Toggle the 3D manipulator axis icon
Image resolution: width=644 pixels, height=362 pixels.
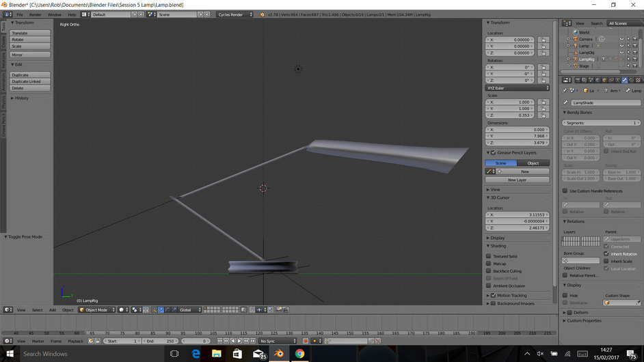point(154,310)
